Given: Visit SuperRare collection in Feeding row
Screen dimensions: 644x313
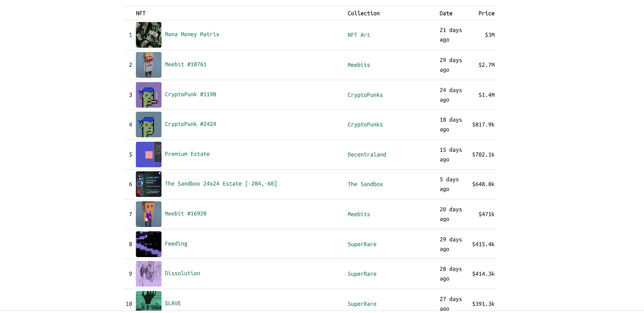Looking at the screenshot, I should (x=362, y=244).
